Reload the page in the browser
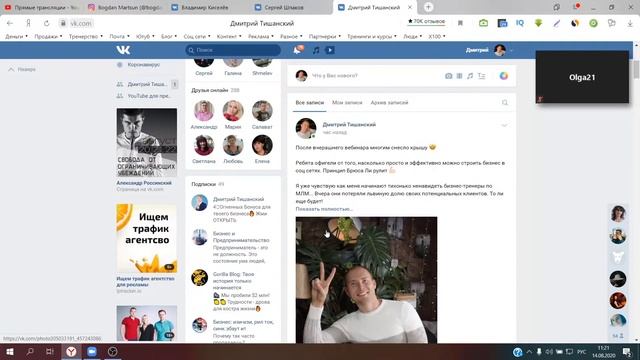The width and height of the screenshot is (640, 360). (x=47, y=23)
